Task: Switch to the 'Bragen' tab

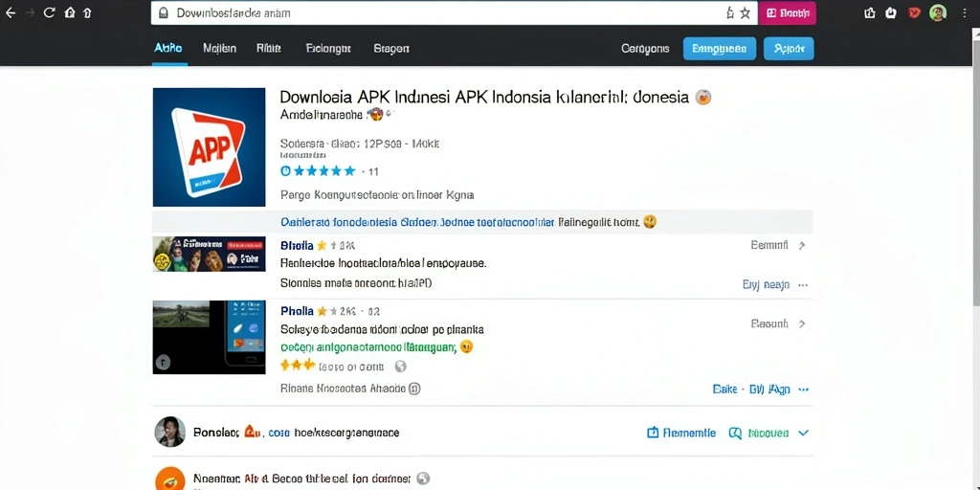Action: [x=391, y=48]
